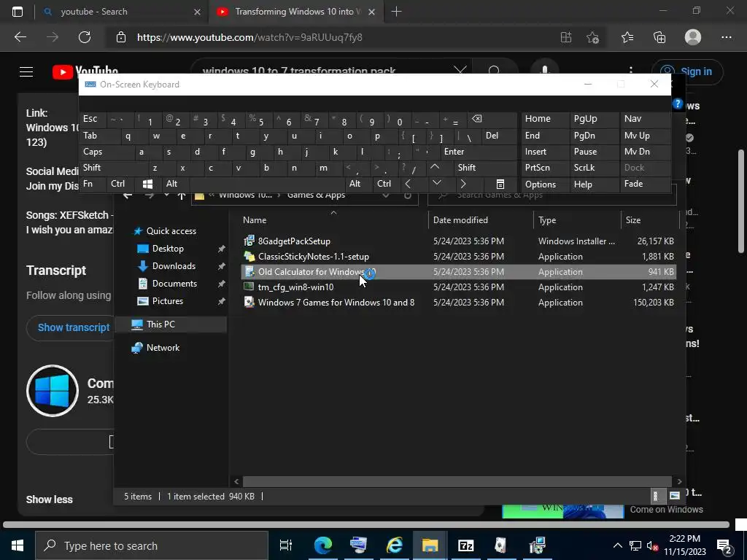Open the browser settings ellipsis menu
Image resolution: width=747 pixels, height=560 pixels.
point(727,37)
